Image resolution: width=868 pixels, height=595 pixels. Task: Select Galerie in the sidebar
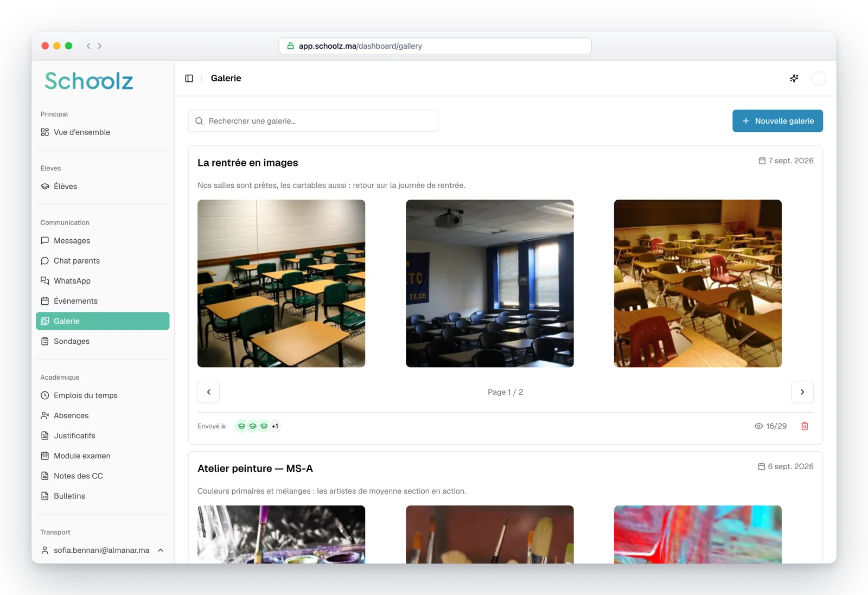[x=103, y=321]
